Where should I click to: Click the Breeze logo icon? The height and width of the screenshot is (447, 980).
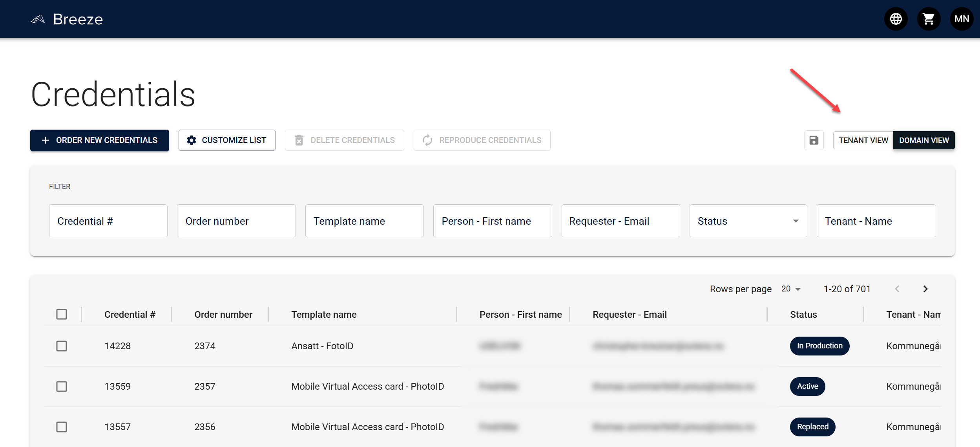pos(38,18)
